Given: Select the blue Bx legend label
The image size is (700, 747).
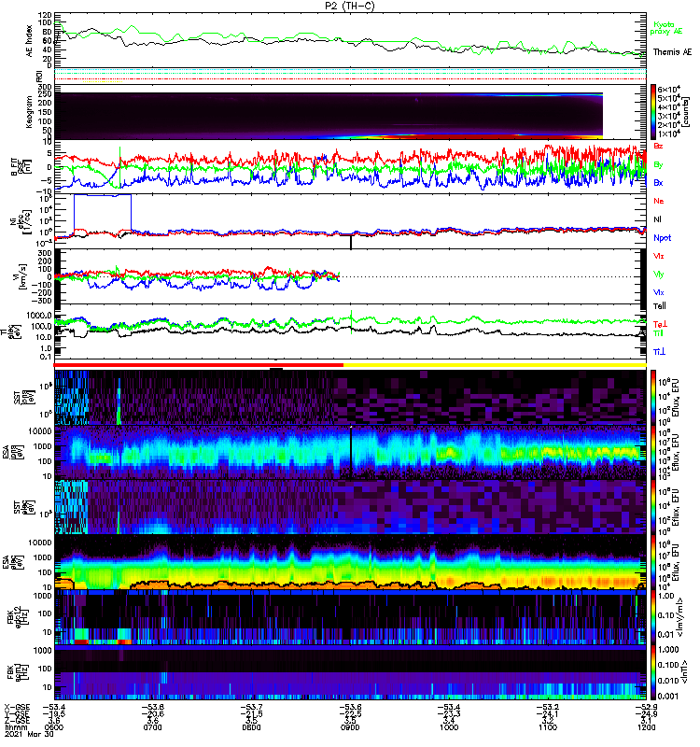Looking at the screenshot, I should pyautogui.click(x=658, y=183).
